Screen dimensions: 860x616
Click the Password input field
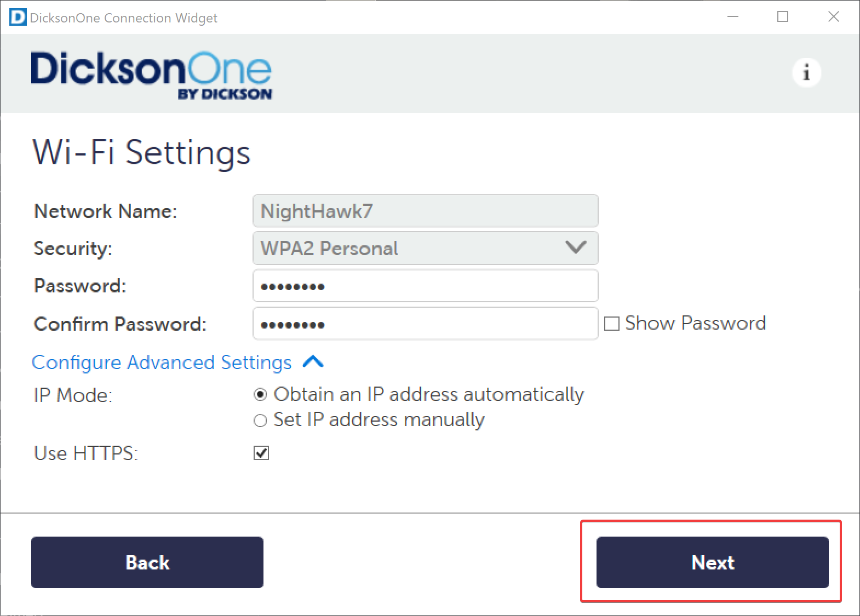pos(426,285)
